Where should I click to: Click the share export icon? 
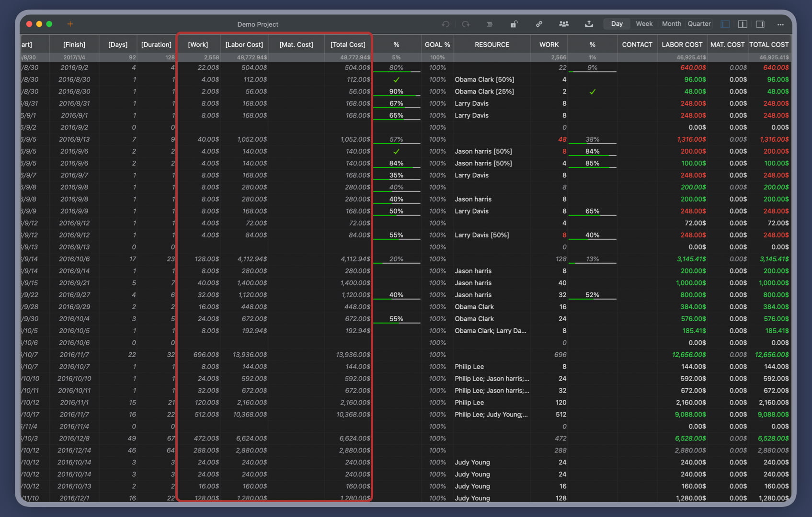tap(589, 24)
